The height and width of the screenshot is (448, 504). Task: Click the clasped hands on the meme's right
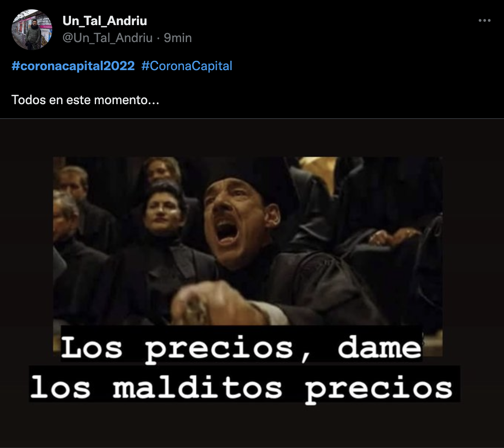pos(395,236)
